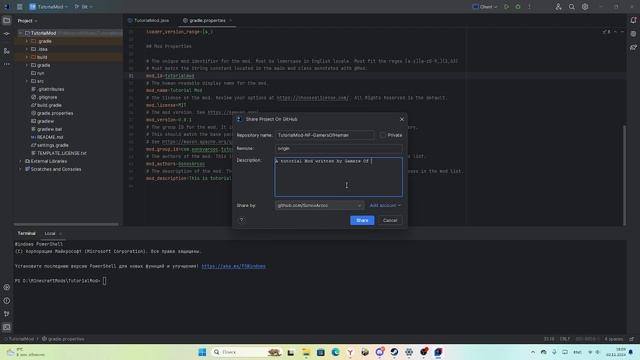Click the editor vertical scrollbar thumb
The height and width of the screenshot is (360, 640).
tap(624, 176)
